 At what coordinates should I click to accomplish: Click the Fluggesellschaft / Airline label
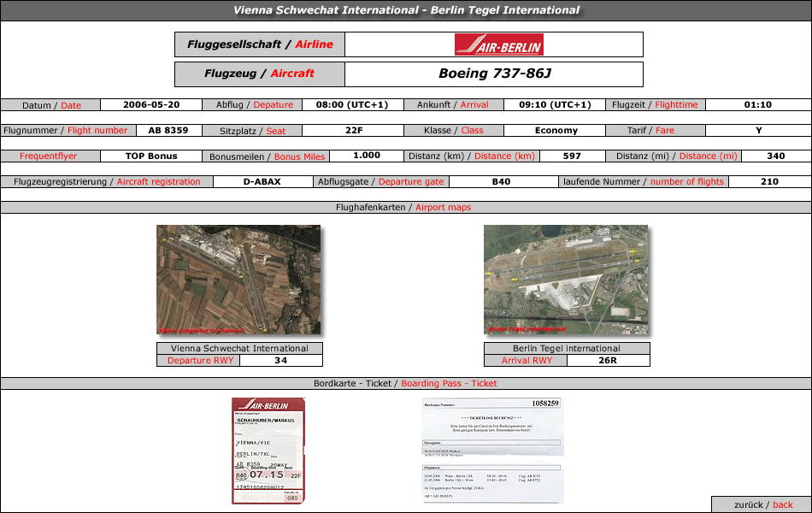260,44
